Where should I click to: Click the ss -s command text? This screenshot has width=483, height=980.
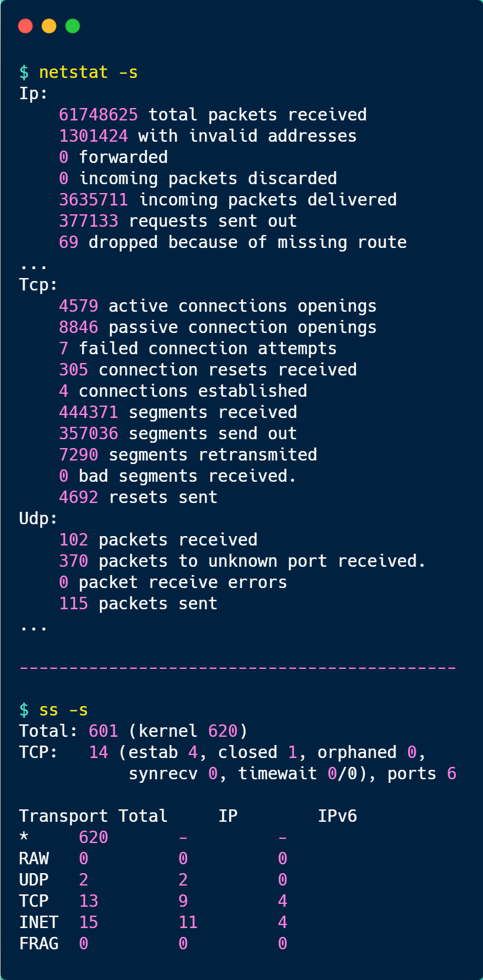pyautogui.click(x=63, y=710)
